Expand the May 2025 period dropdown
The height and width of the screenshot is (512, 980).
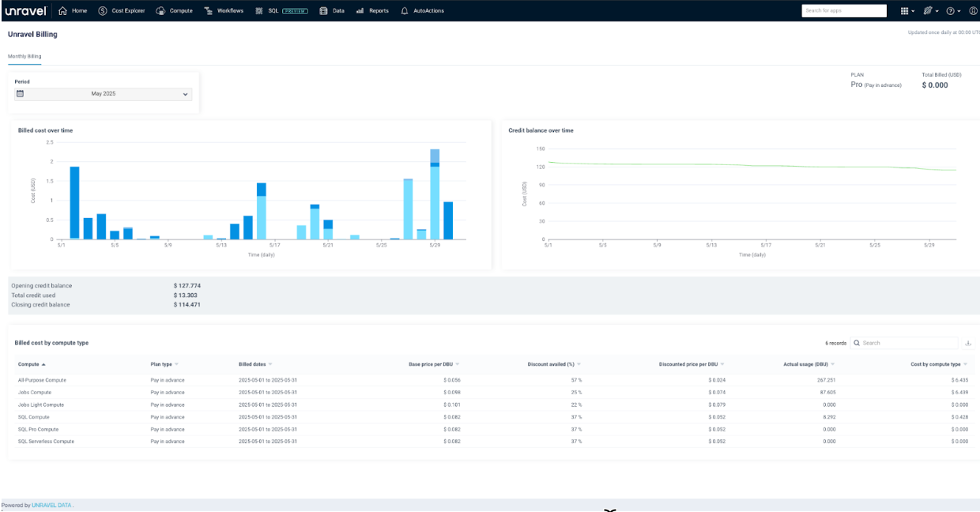tap(186, 94)
